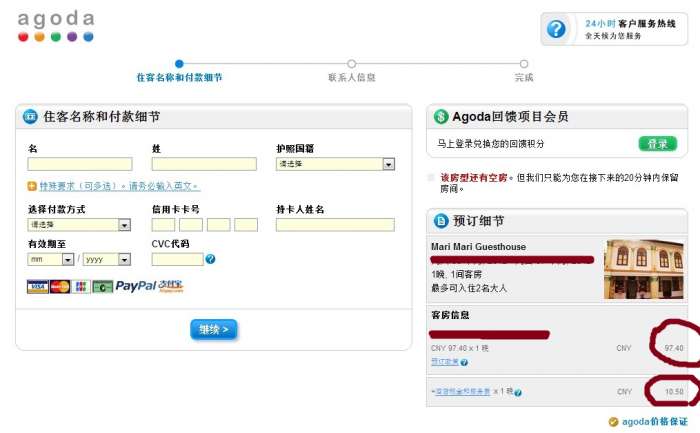Click the CVC help question icon
The width and height of the screenshot is (700, 433).
point(210,259)
